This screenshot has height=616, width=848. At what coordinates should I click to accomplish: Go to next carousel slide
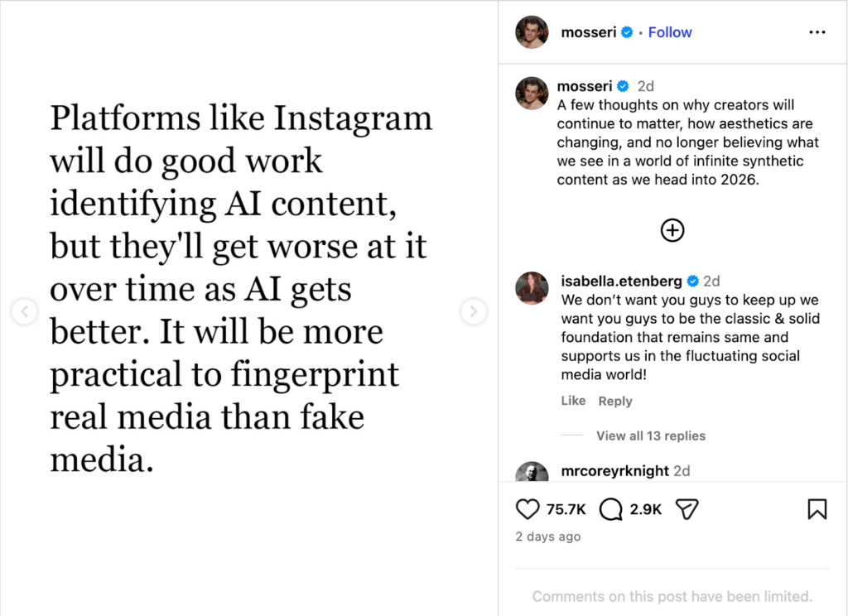coord(473,312)
